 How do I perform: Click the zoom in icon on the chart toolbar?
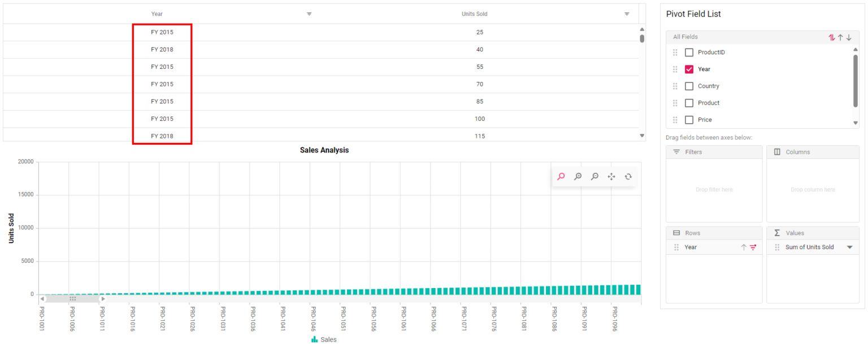coord(578,176)
